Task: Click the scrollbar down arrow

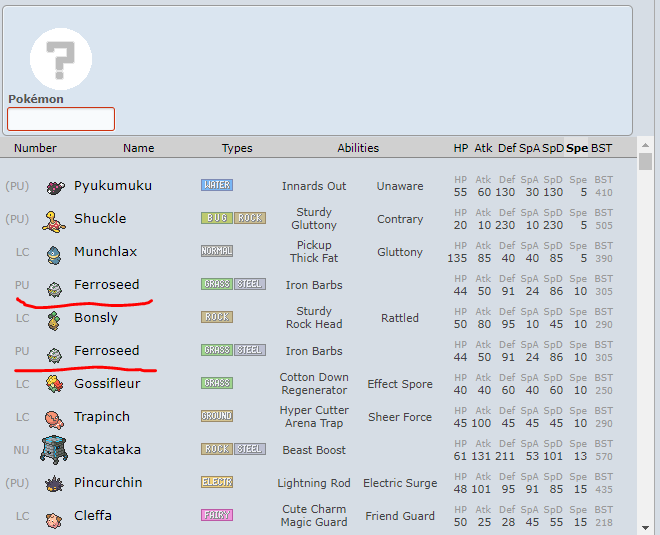Action: click(x=645, y=527)
